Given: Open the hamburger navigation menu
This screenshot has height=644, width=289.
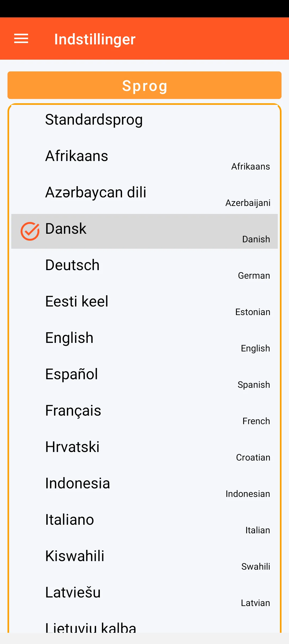Looking at the screenshot, I should pos(21,39).
